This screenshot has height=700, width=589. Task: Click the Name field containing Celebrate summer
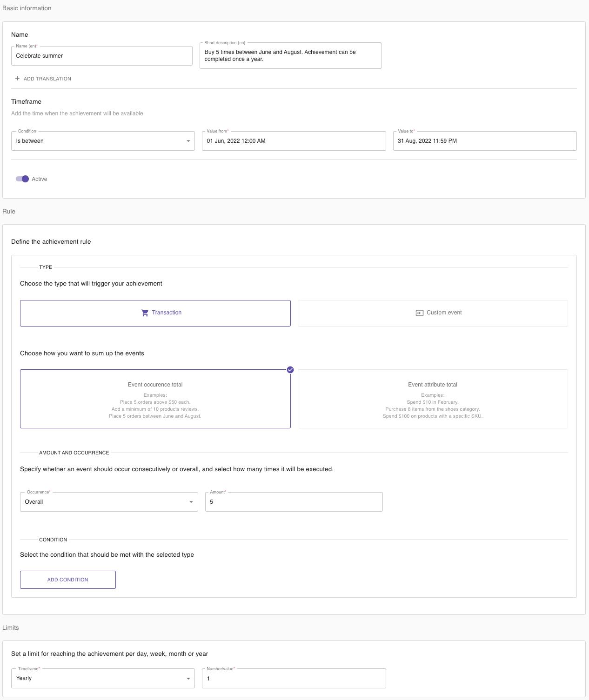click(x=102, y=56)
